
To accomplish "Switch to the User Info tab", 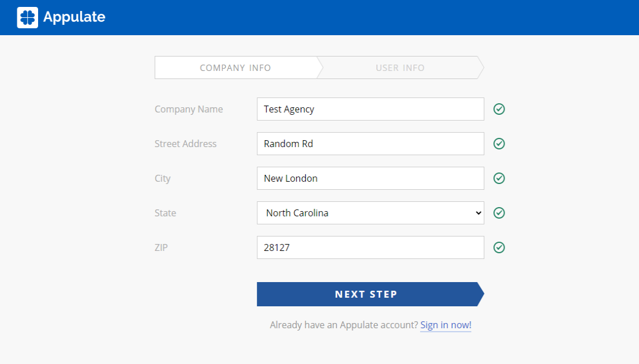I will pos(400,67).
